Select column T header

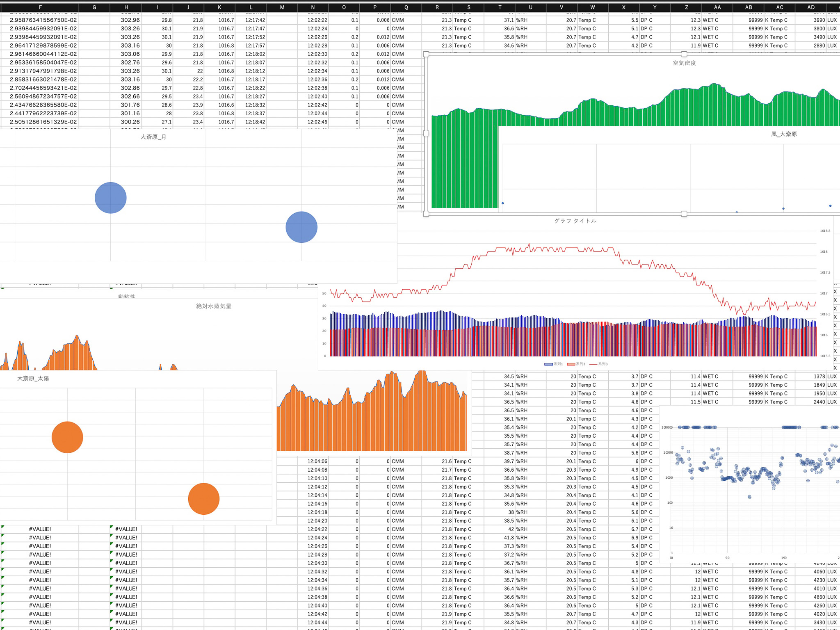tap(500, 7)
